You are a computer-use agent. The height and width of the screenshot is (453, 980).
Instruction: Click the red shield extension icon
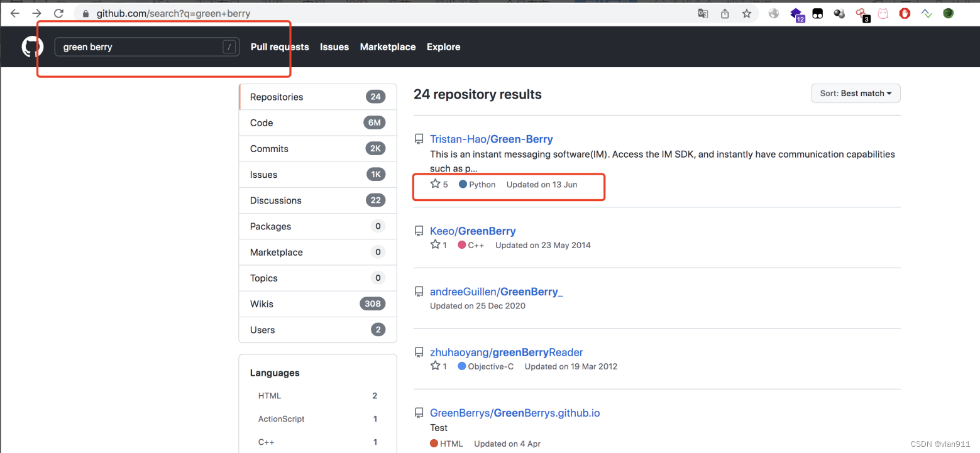[x=905, y=13]
